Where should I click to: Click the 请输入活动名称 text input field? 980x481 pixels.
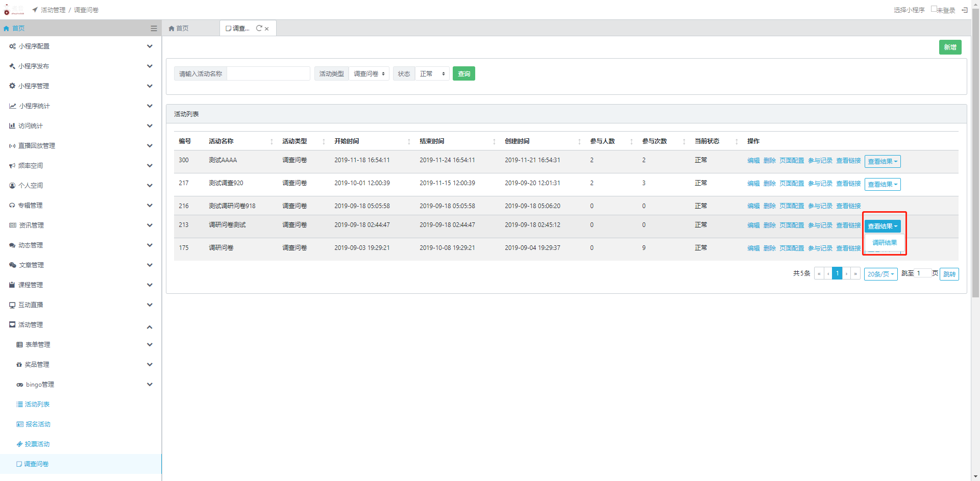point(268,74)
